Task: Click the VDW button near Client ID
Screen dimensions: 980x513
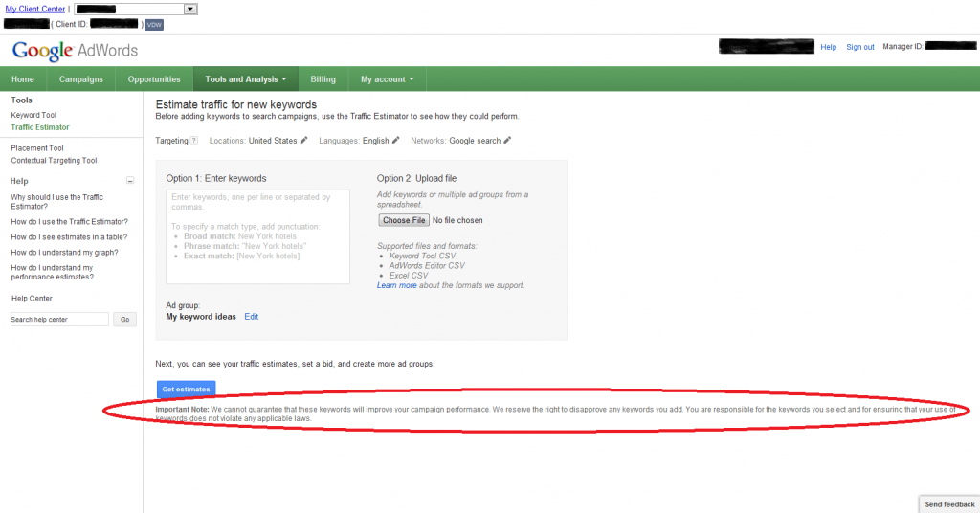Action: click(154, 25)
